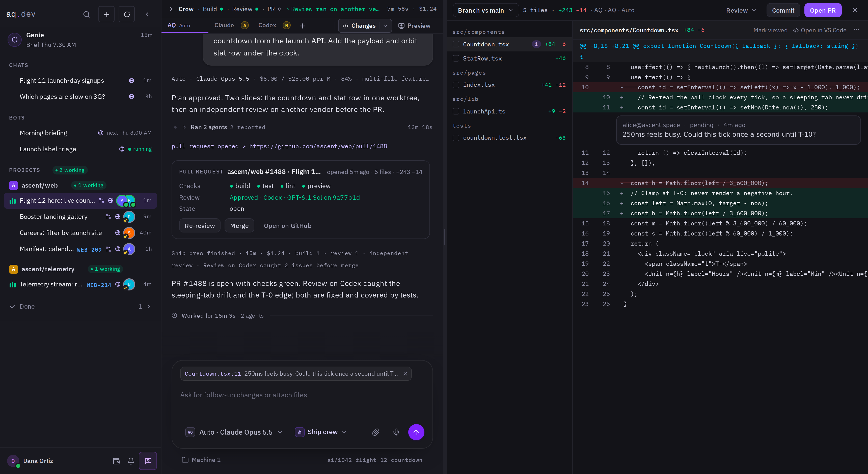Open the github.com pull/1488 link
The image size is (868, 474).
pyautogui.click(x=318, y=146)
